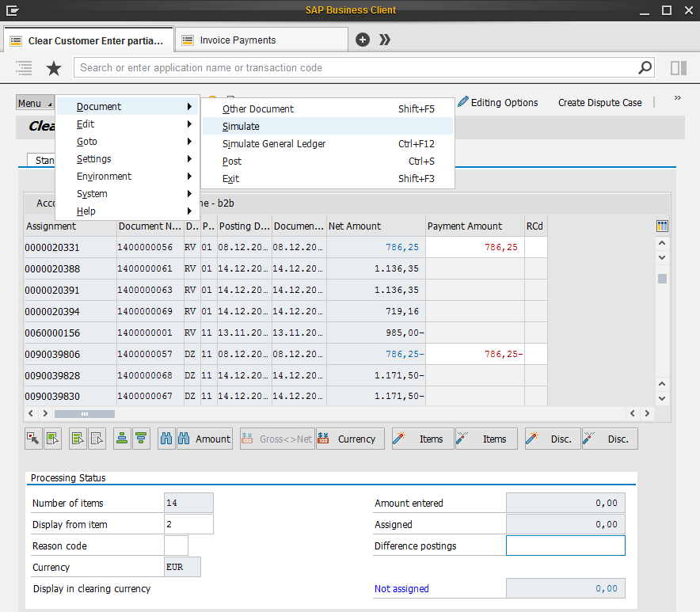Screen dimensions: 700x612
Task: Click the Display from item field
Action: (188, 524)
